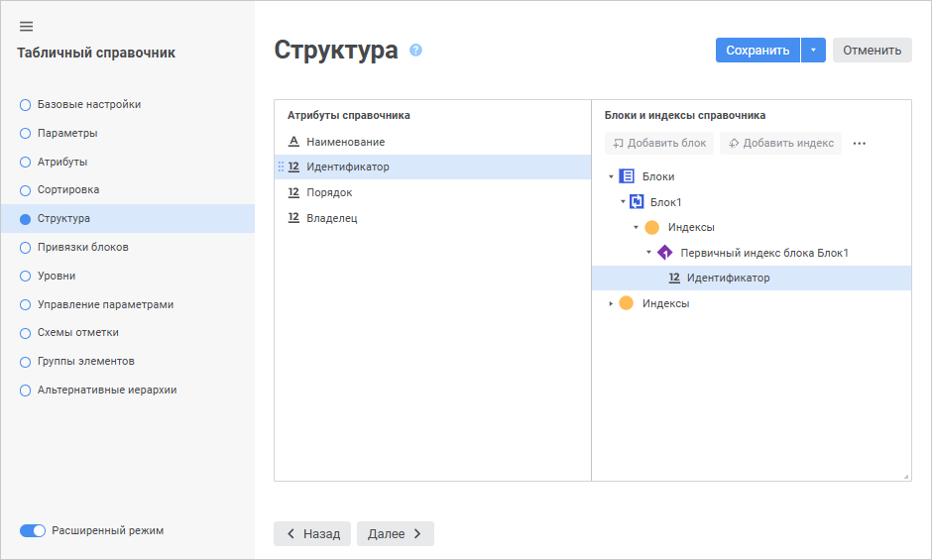
Task: Open the Альтернативные иерархии section
Action: (107, 390)
